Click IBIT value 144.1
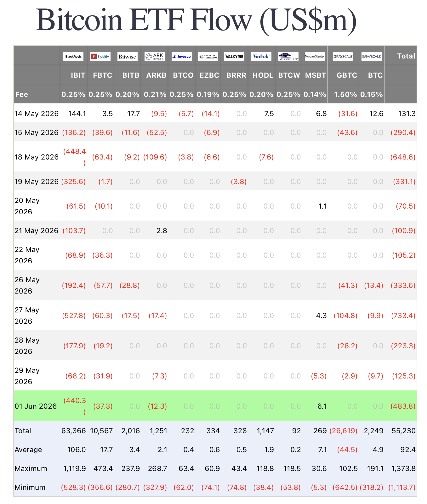Image resolution: width=427 pixels, height=504 pixels. [77, 114]
